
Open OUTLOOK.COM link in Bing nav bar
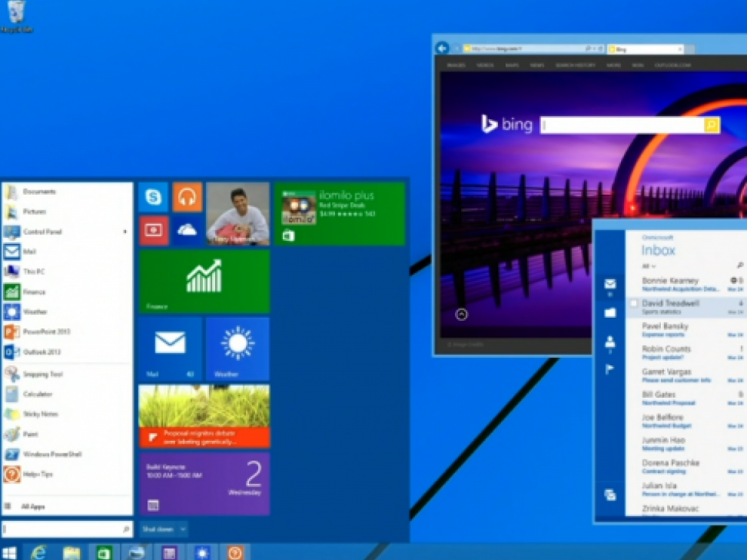click(673, 65)
